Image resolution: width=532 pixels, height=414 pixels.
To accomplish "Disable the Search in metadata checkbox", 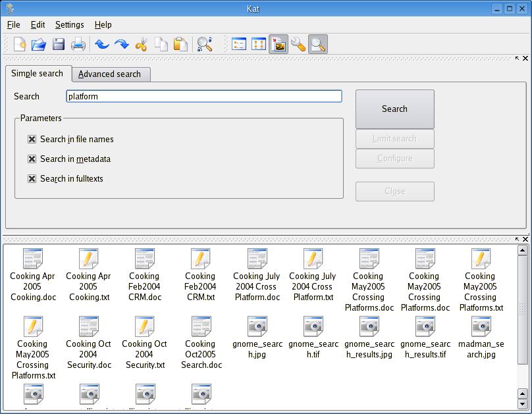I will 32,159.
